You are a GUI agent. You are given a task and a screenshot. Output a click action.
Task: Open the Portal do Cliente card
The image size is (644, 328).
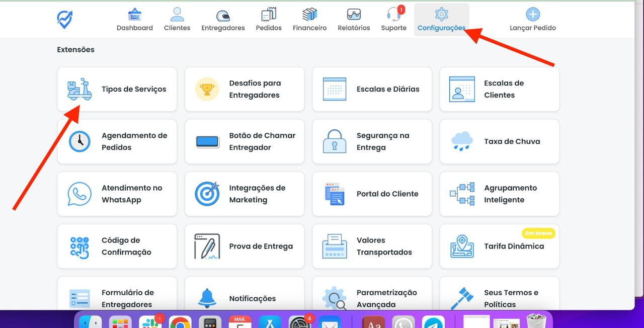[x=372, y=194]
